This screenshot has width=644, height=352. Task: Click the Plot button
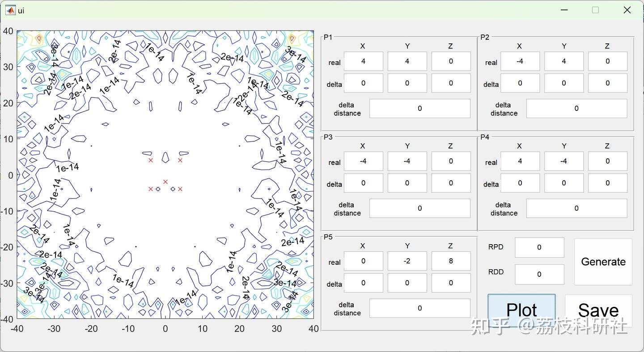tap(521, 310)
